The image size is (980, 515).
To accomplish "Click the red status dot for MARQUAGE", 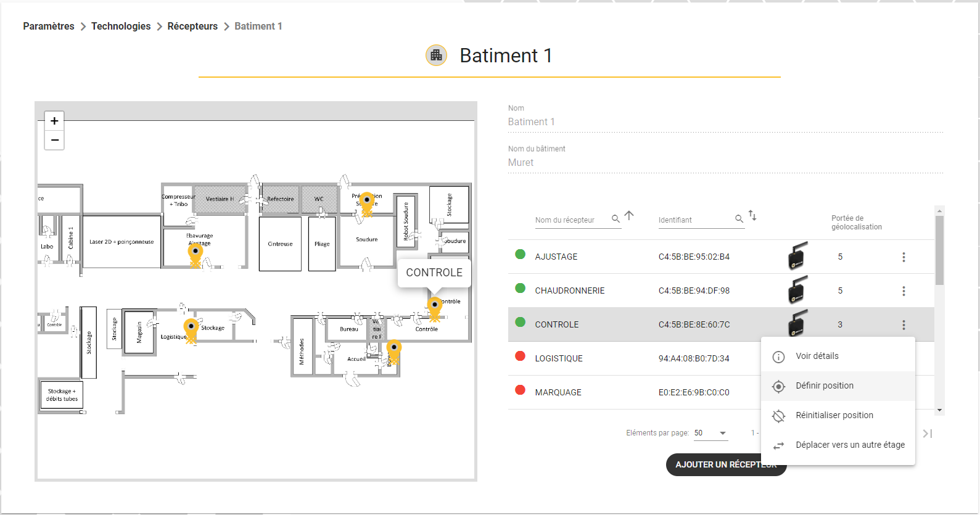I will (520, 390).
